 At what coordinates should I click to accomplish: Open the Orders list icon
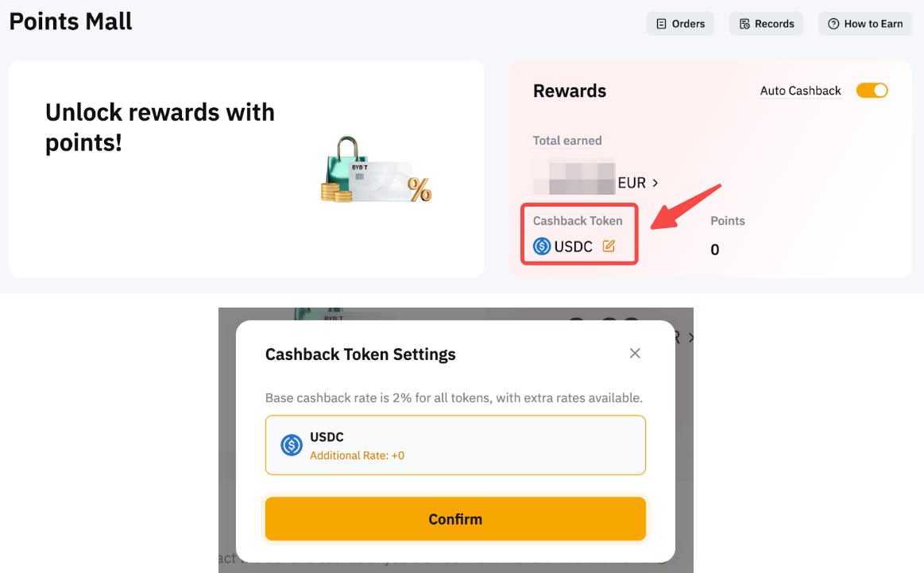(x=661, y=24)
